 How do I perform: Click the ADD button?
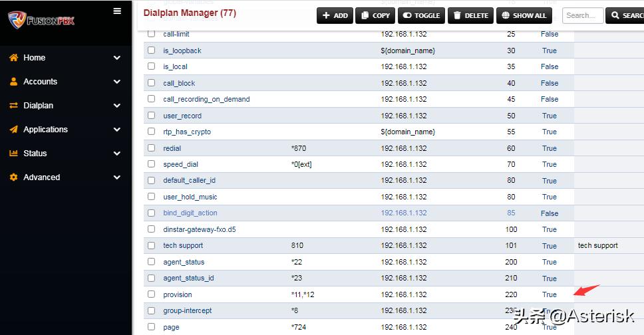tap(335, 15)
